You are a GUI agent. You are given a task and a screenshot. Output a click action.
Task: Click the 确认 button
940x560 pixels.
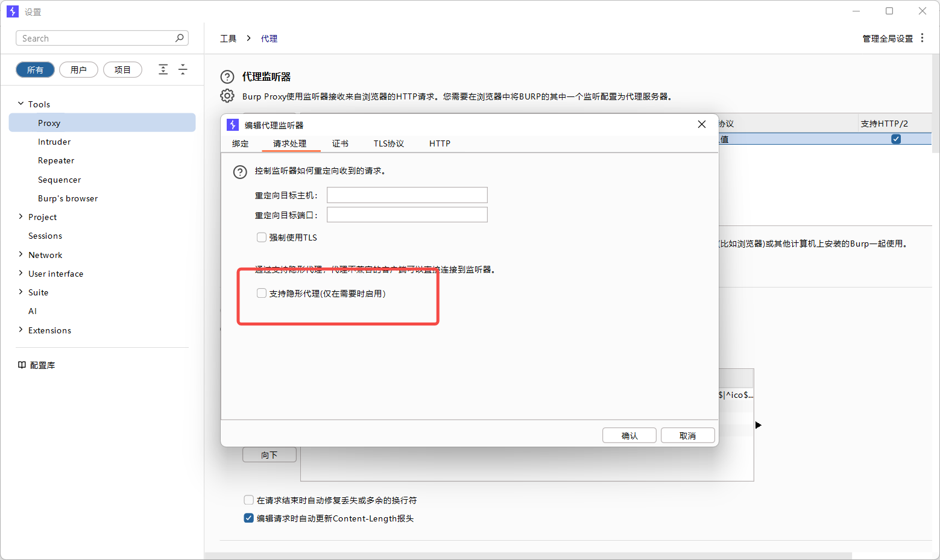point(629,435)
